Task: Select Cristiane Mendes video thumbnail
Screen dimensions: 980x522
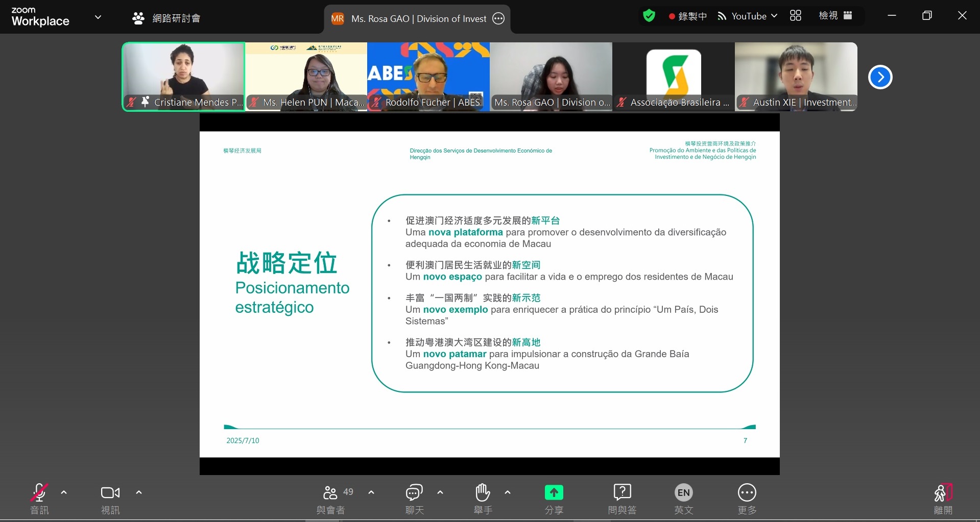Action: 183,77
